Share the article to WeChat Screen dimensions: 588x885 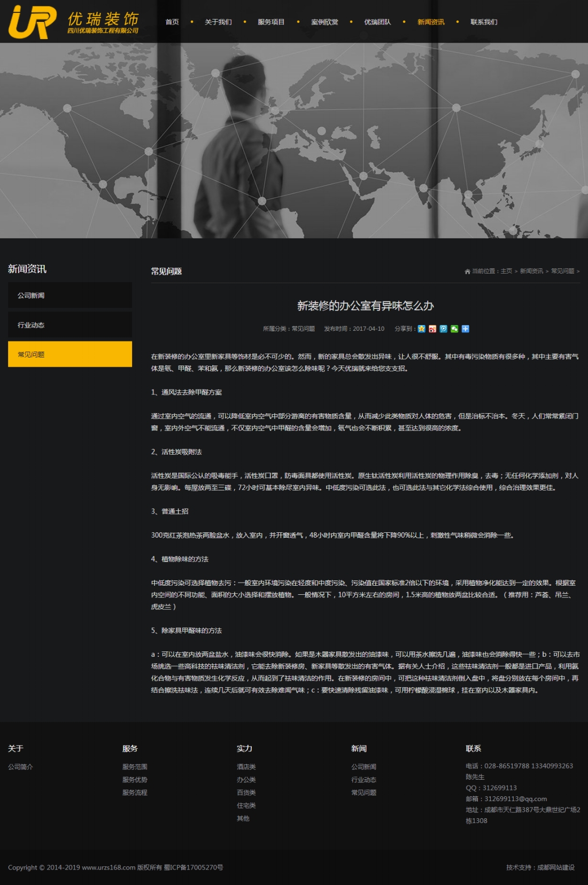(x=454, y=329)
